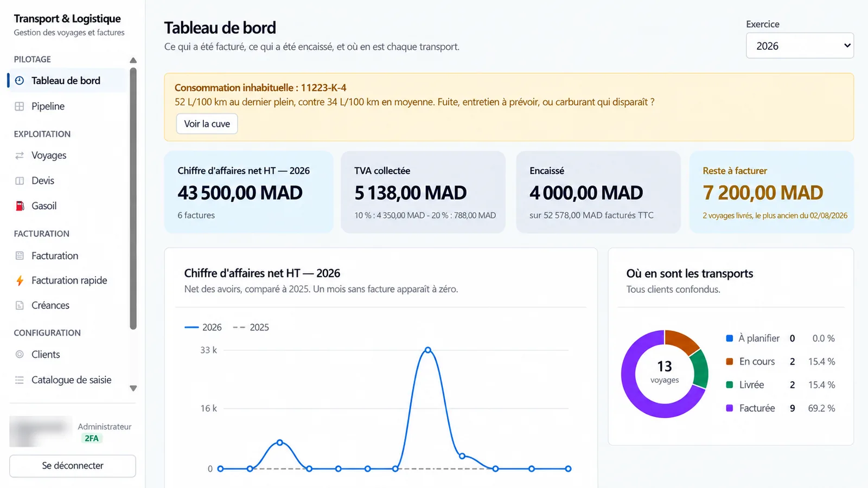
Task: Click the Facturation document icon
Action: (x=20, y=255)
